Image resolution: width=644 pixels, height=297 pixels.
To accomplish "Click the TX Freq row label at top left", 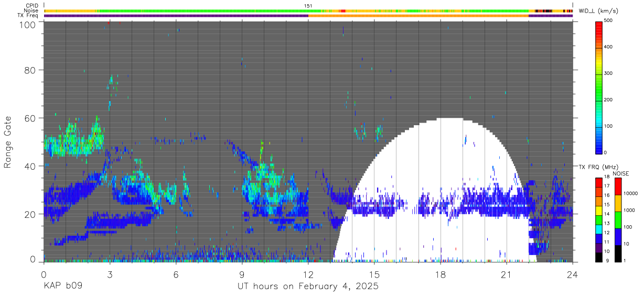I will pos(28,15).
